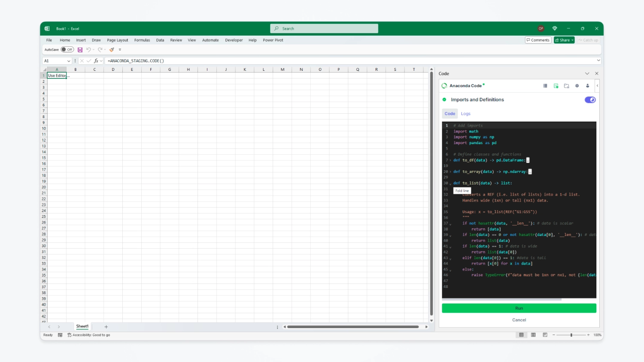Viewport: 644px width, 362px height.
Task: Select the Code tab in Anaconda pane
Action: click(450, 114)
